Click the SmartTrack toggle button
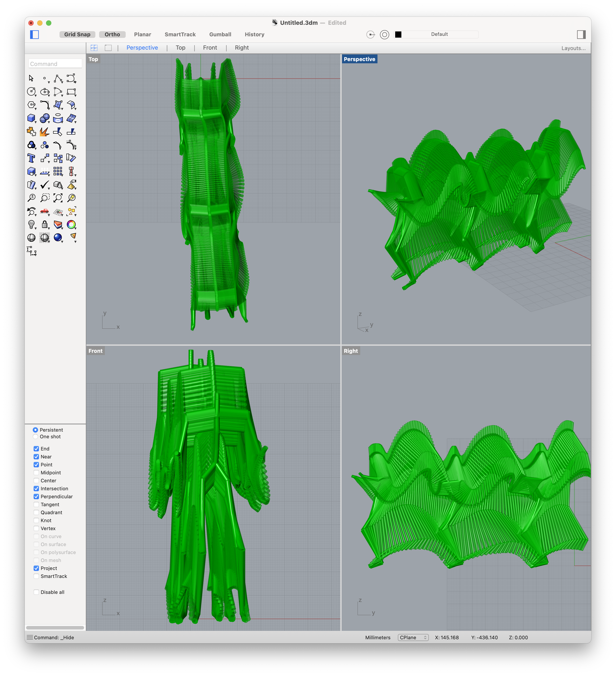 179,34
